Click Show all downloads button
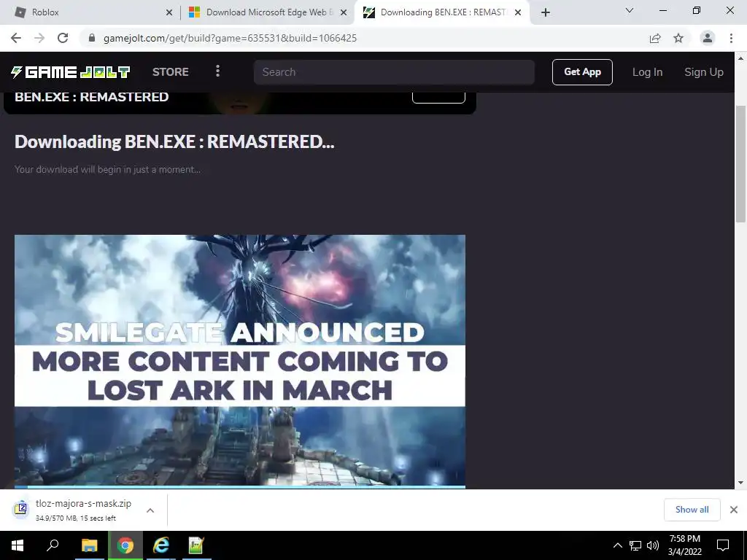The image size is (747, 560). coord(692,510)
